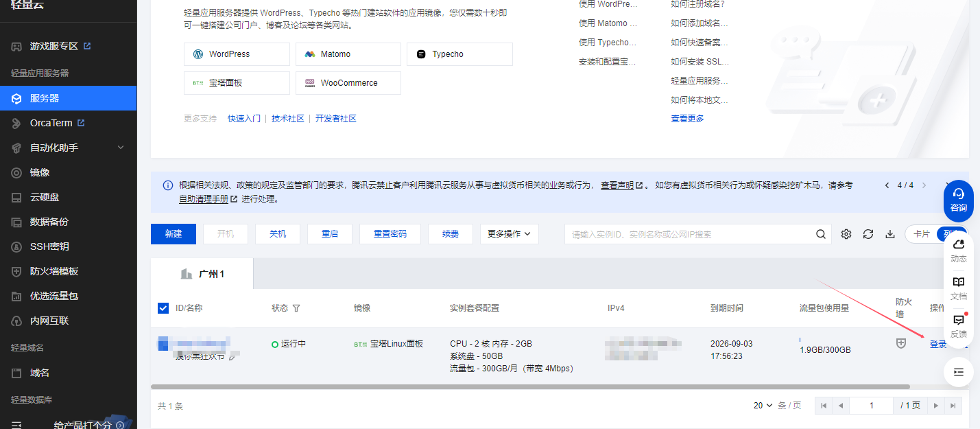Choose the 宝塔面板 application image card
This screenshot has height=429, width=980.
[x=237, y=83]
